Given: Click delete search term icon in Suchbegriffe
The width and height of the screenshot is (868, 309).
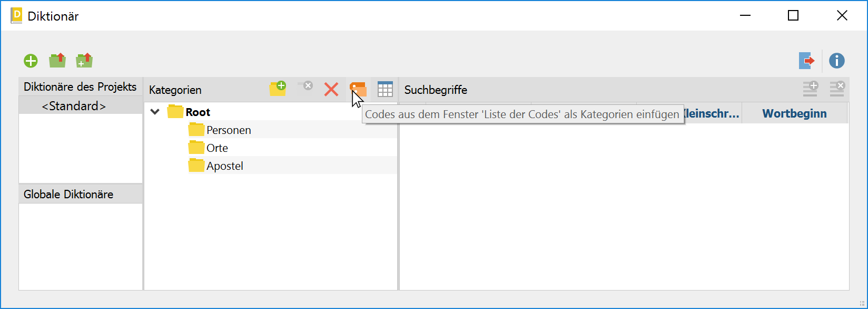Looking at the screenshot, I should click(x=837, y=89).
